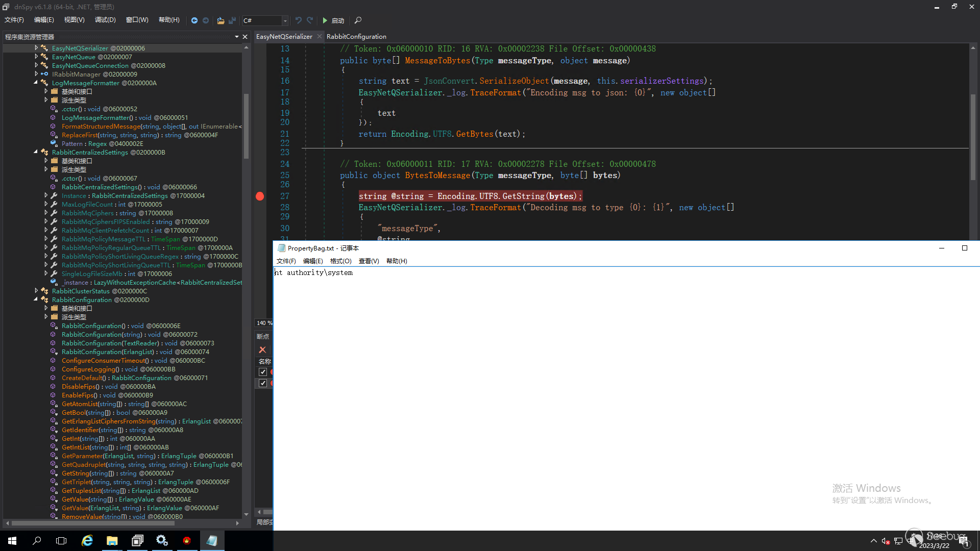Viewport: 980px width, 551px height.
Task: Click the EasyNetQSerializer class icon in tree
Action: click(x=44, y=48)
